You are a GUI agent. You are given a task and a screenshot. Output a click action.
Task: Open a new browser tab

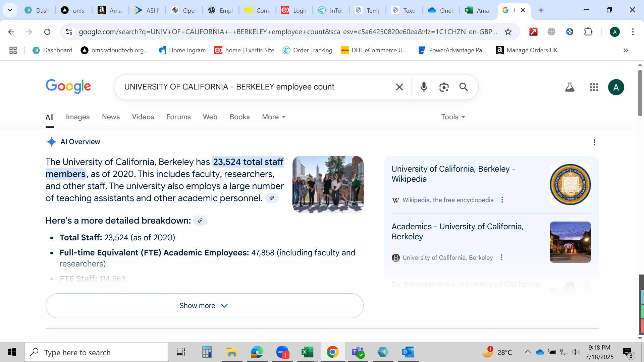(x=541, y=10)
